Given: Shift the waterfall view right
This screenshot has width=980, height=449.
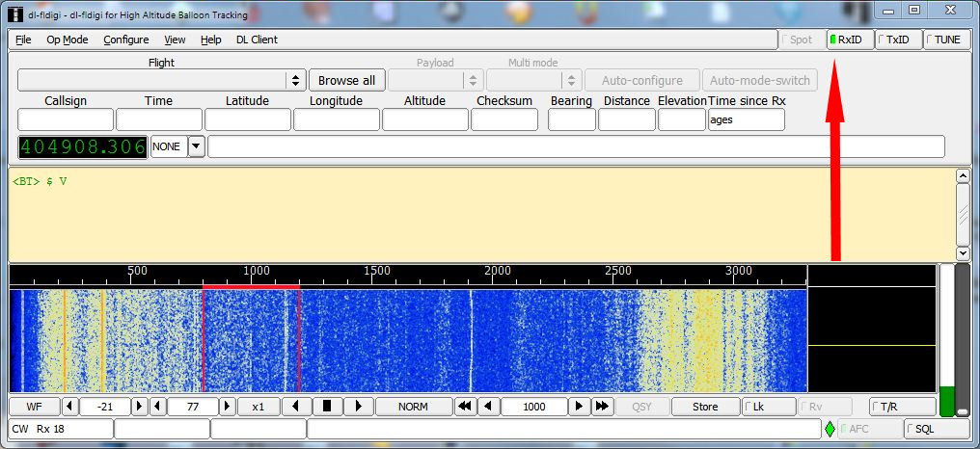Looking at the screenshot, I should [358, 407].
